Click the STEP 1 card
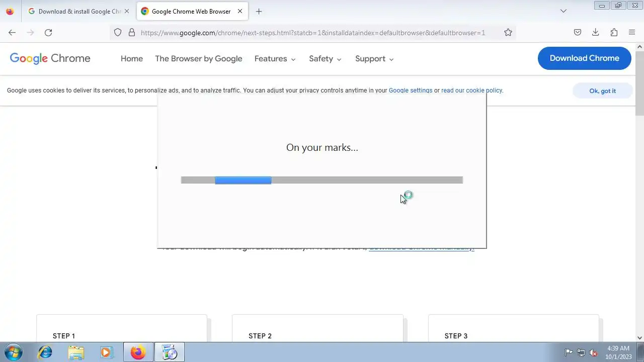Image resolution: width=644 pixels, height=362 pixels. (122, 328)
